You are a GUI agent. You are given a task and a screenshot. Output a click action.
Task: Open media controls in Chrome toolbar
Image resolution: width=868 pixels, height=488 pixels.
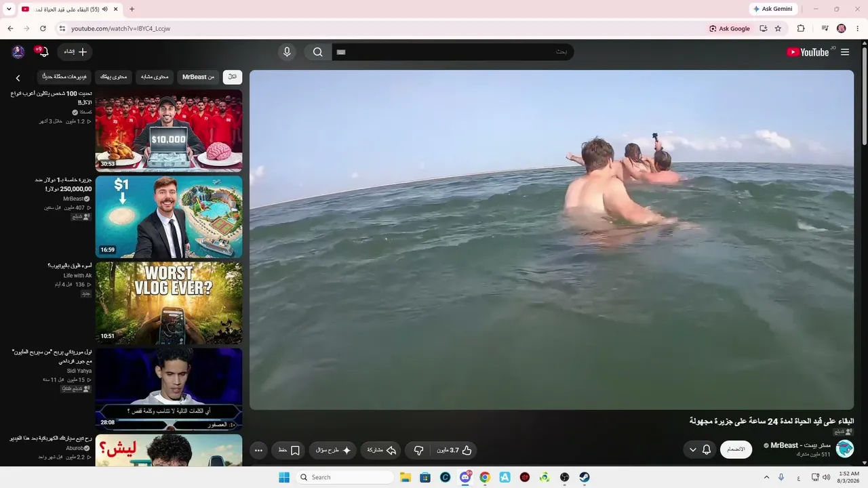(x=825, y=28)
